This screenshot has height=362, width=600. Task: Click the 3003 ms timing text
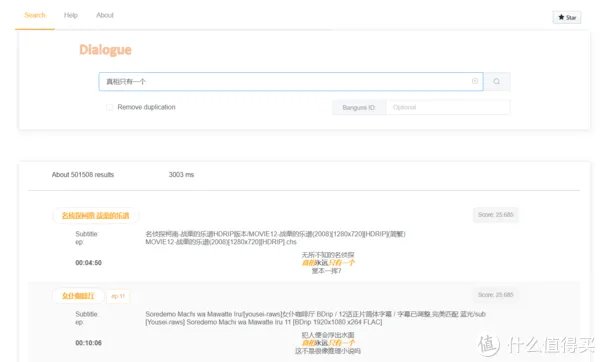point(181,175)
